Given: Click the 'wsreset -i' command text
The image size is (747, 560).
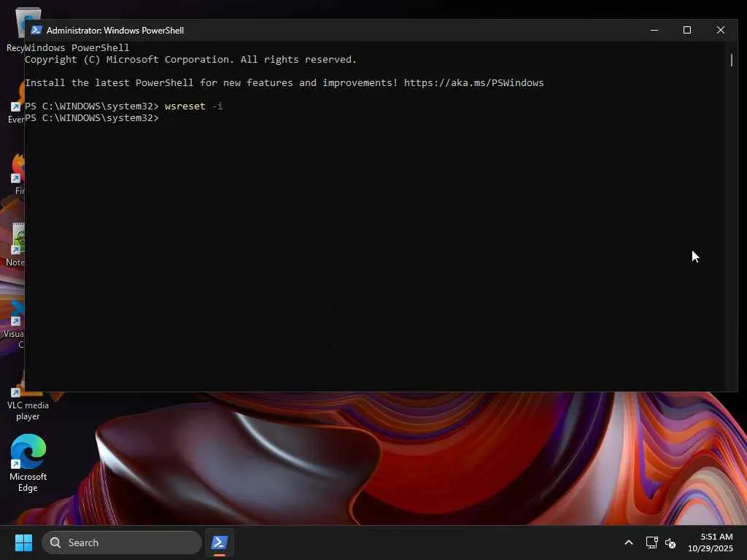Looking at the screenshot, I should (193, 106).
